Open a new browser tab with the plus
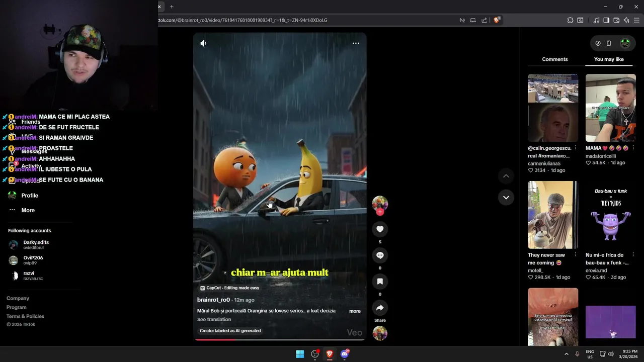Screen dimensions: 644x362 pyautogui.click(x=172, y=7)
